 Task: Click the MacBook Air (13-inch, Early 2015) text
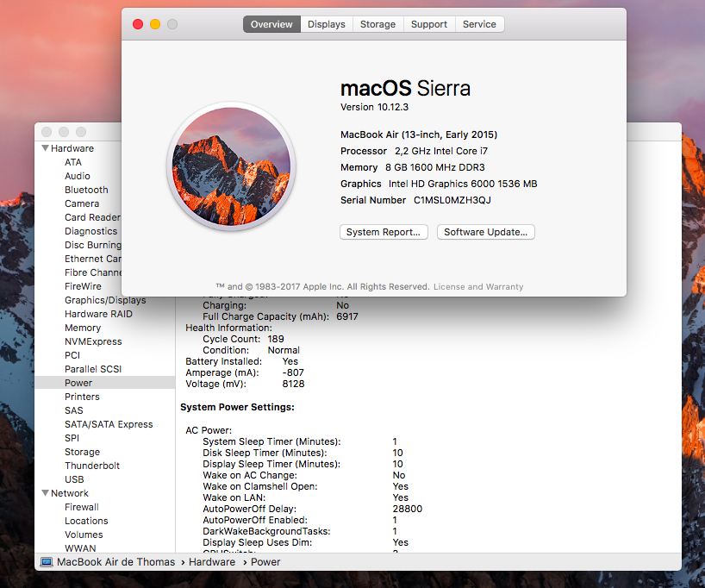tap(419, 134)
